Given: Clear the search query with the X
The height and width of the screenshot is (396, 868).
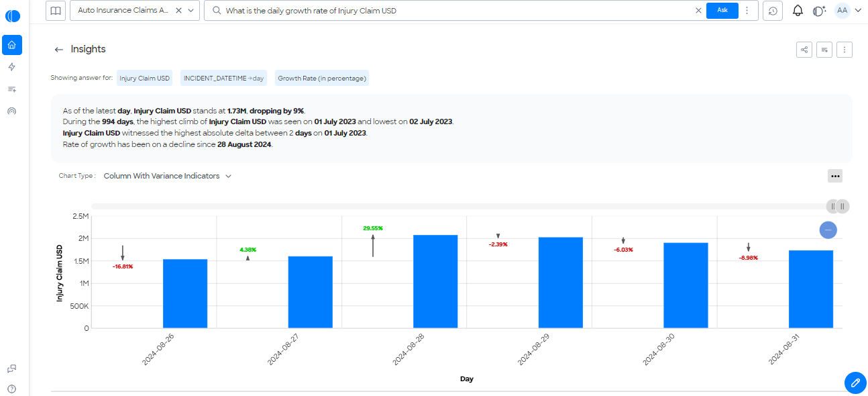Looking at the screenshot, I should pos(698,10).
